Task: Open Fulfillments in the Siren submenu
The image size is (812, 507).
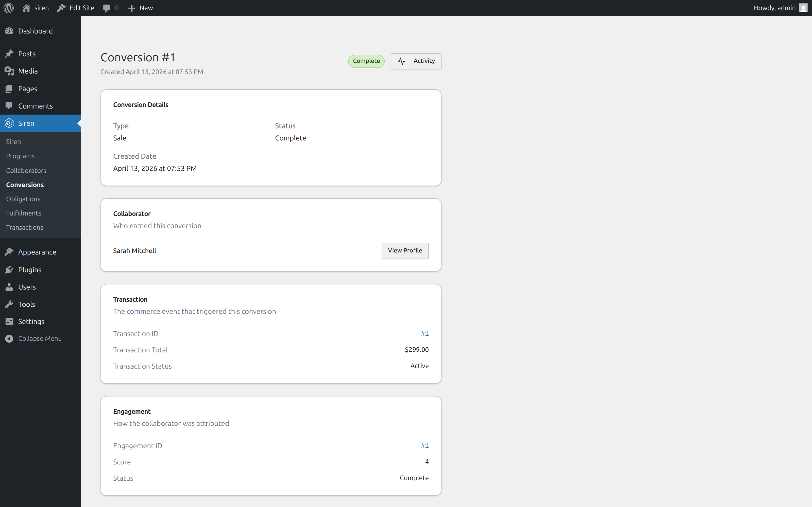Action: (24, 213)
